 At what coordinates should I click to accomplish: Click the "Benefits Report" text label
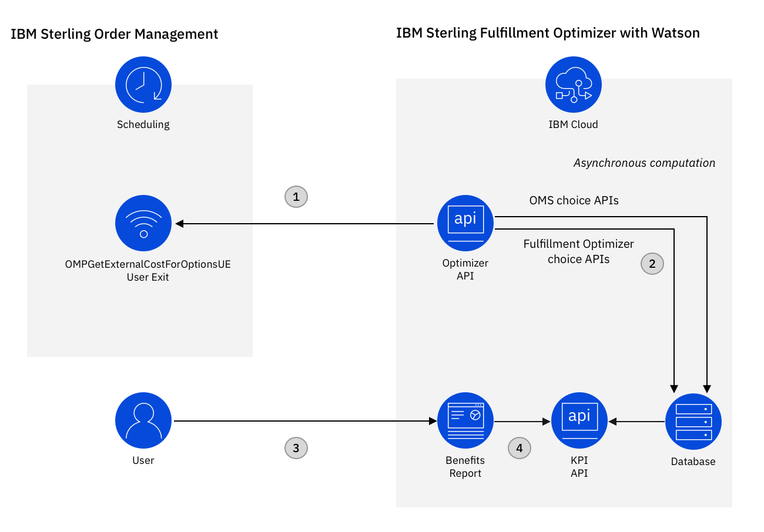465,467
